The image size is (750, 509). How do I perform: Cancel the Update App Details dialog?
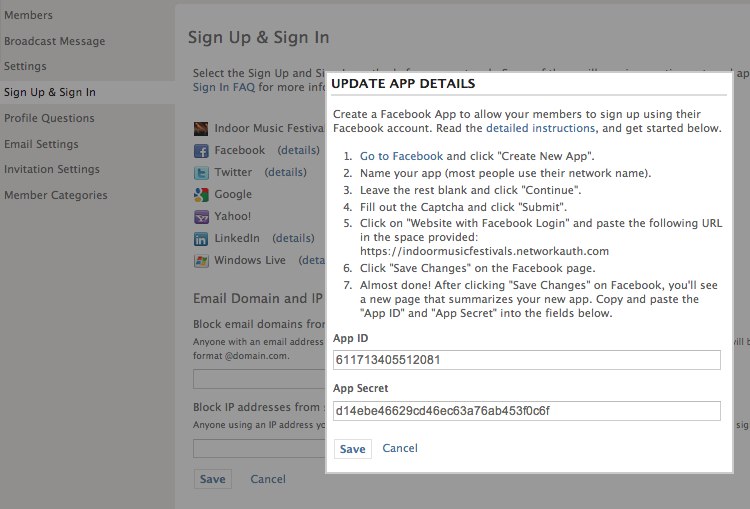(400, 448)
